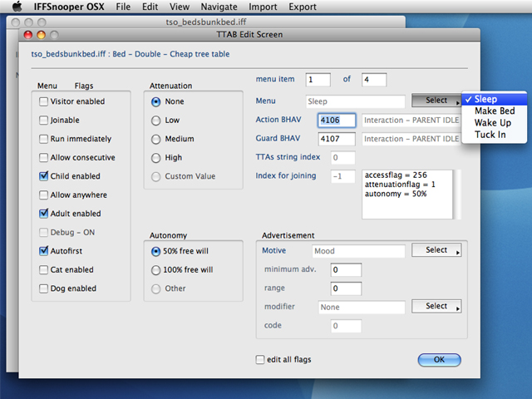Viewport: 532px width, 399px height.
Task: Uncheck the Adult enabled flag
Action: [43, 214]
